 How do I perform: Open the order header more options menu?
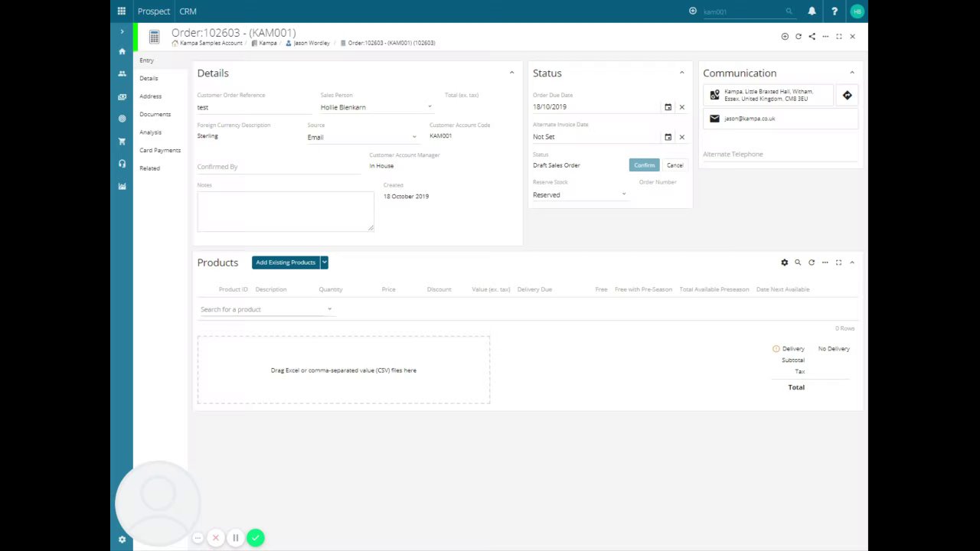pyautogui.click(x=825, y=37)
